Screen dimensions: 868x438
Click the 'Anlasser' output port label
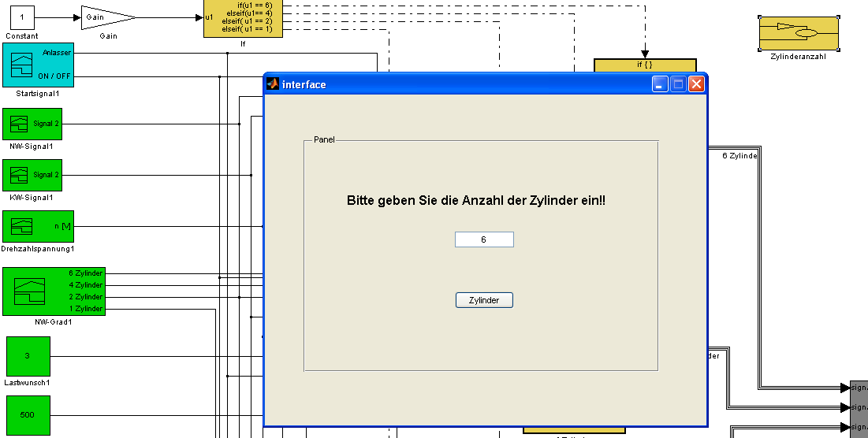pyautogui.click(x=57, y=53)
